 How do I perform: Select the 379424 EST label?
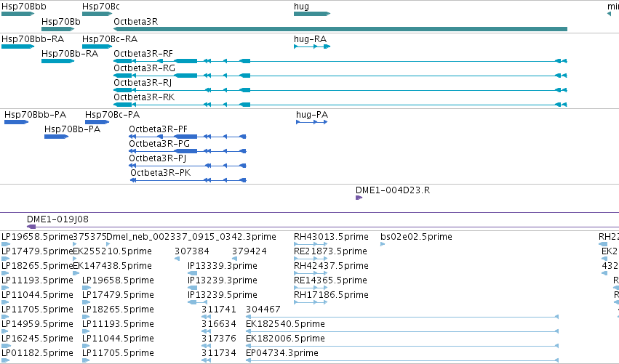click(x=249, y=251)
